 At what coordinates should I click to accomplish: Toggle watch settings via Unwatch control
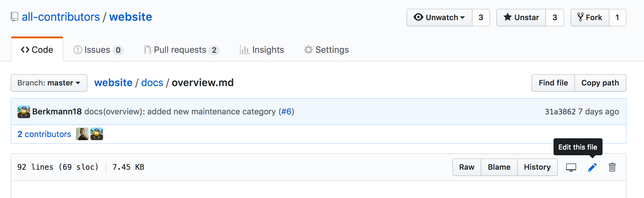(x=439, y=18)
